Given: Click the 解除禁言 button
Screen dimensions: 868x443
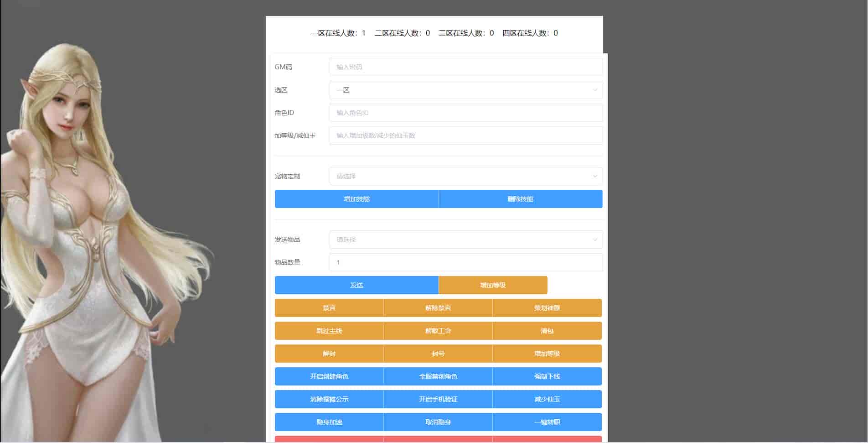Looking at the screenshot, I should [438, 308].
